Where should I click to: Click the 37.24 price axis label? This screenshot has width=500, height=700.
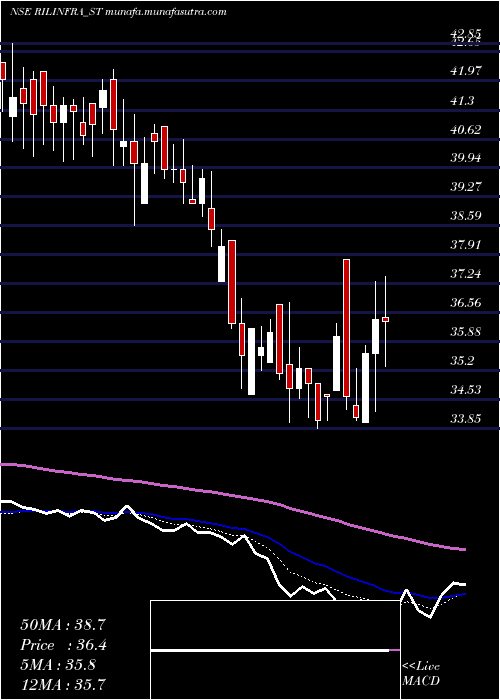coord(466,274)
